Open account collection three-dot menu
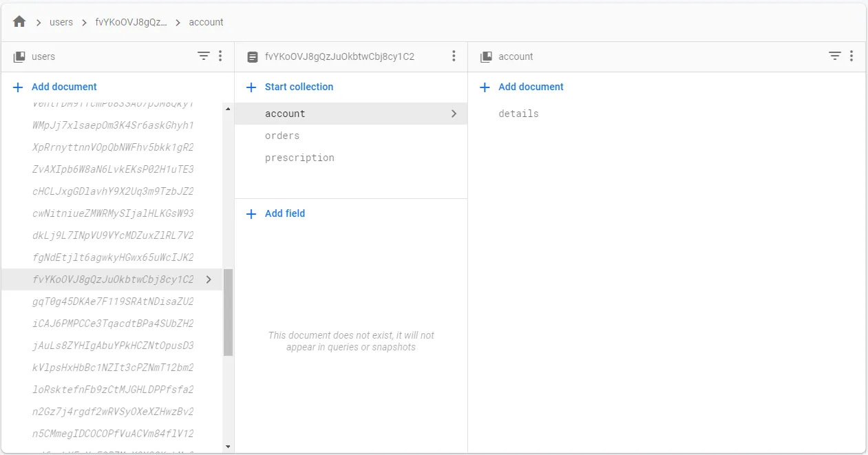 (851, 56)
